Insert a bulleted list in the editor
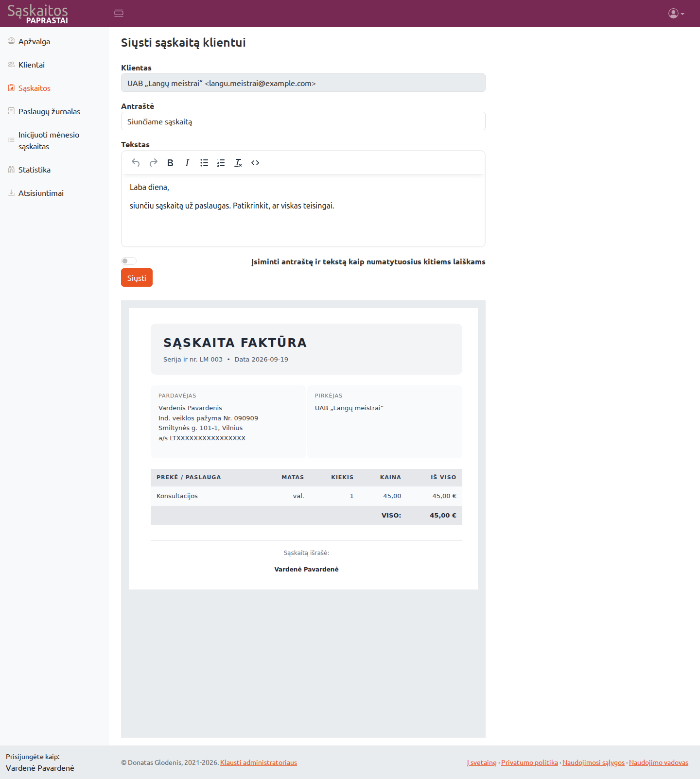This screenshot has width=700, height=779. click(204, 163)
